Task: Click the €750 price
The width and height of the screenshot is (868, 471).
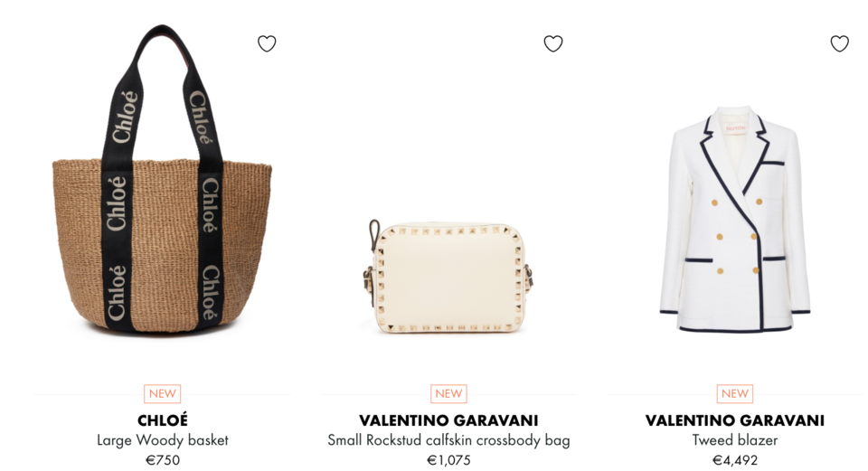Action: click(x=162, y=460)
